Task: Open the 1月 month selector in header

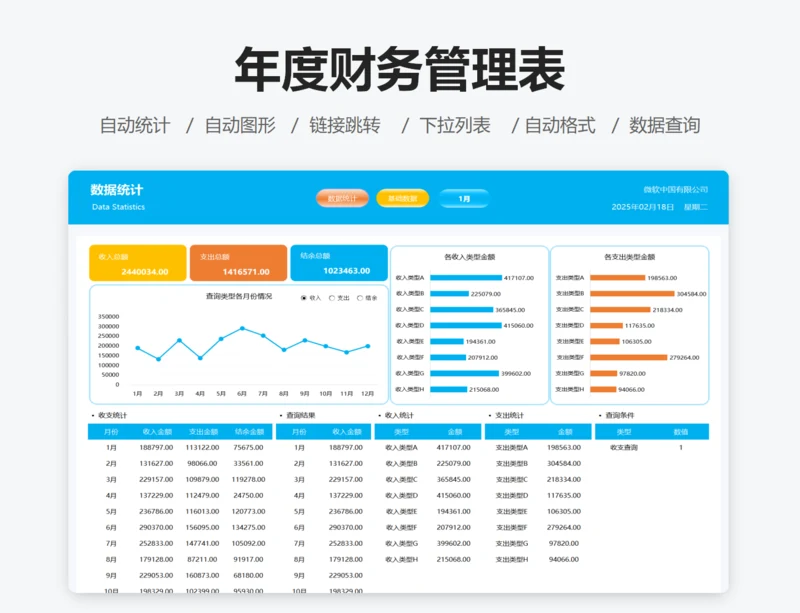Action: (x=464, y=199)
